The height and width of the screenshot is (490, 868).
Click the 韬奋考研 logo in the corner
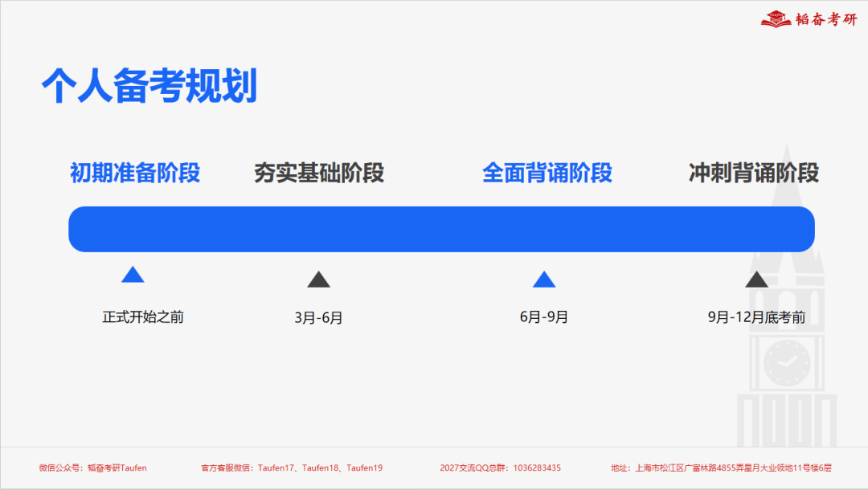(809, 18)
